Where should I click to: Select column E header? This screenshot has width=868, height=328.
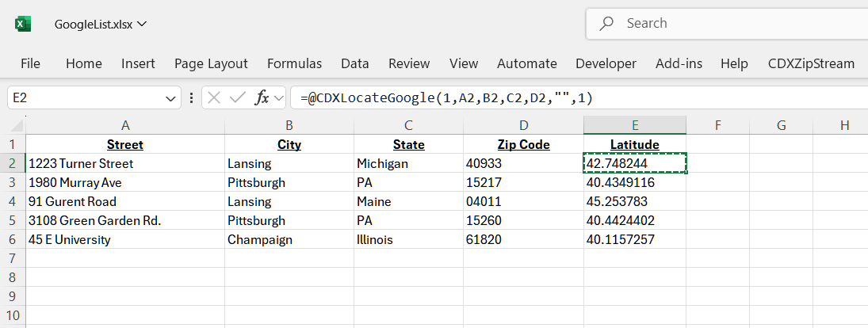tap(635, 125)
